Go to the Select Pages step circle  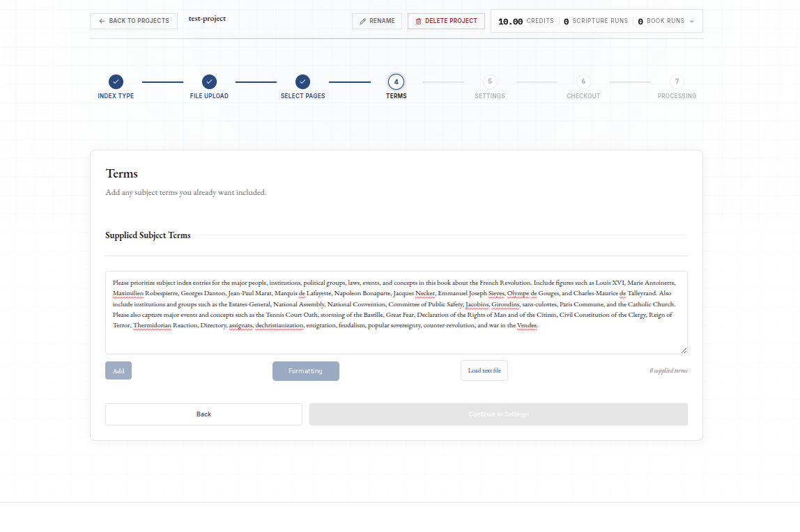pos(302,81)
